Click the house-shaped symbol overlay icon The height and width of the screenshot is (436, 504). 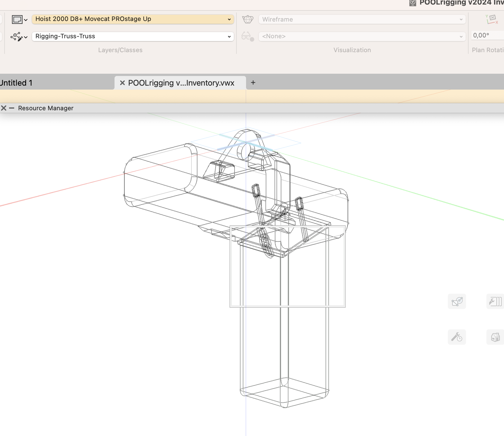495,337
